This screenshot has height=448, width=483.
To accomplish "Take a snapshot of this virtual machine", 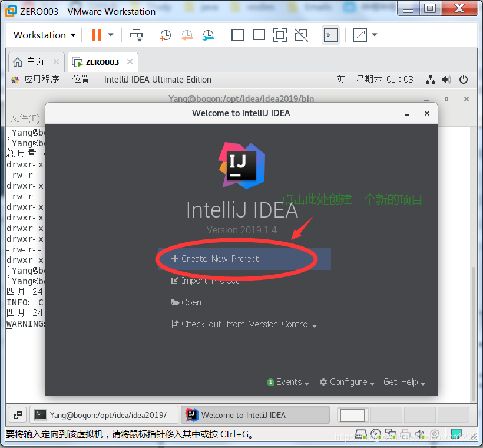I will coord(166,35).
